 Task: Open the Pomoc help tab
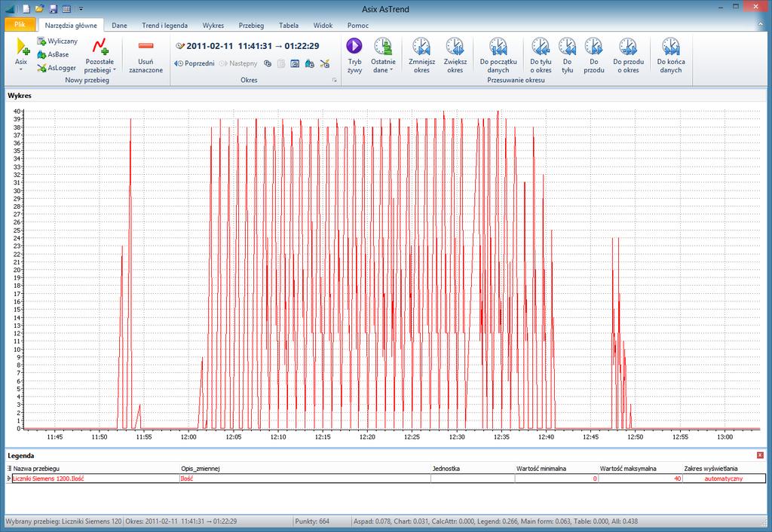click(358, 25)
